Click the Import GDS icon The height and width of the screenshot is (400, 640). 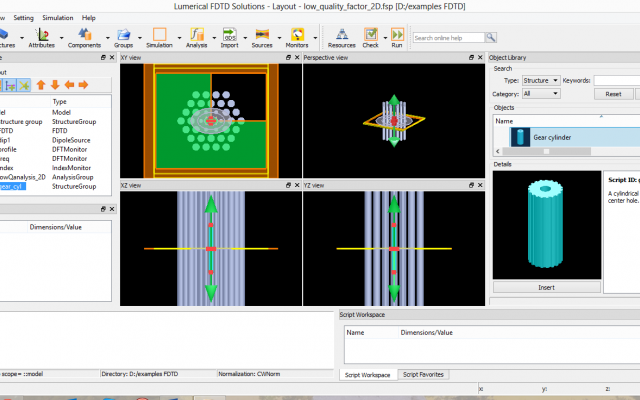coord(229,35)
